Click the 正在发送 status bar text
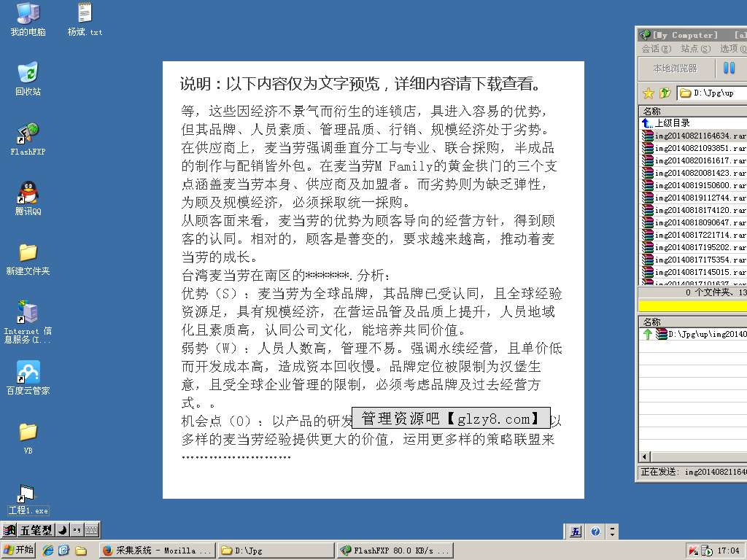 point(693,472)
